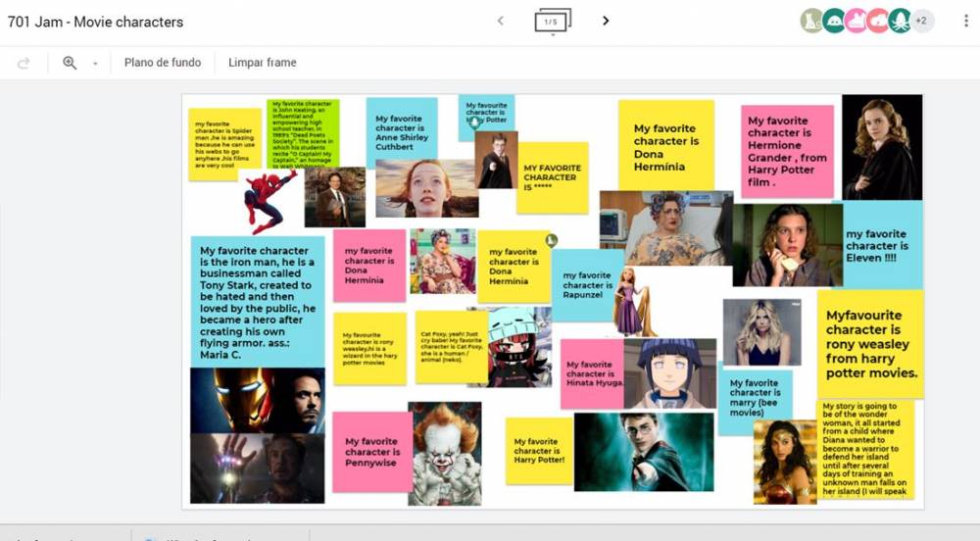This screenshot has width=980, height=541.
Task: Select the blue 'Eleven !!!!' sticky note
Action: [882, 243]
